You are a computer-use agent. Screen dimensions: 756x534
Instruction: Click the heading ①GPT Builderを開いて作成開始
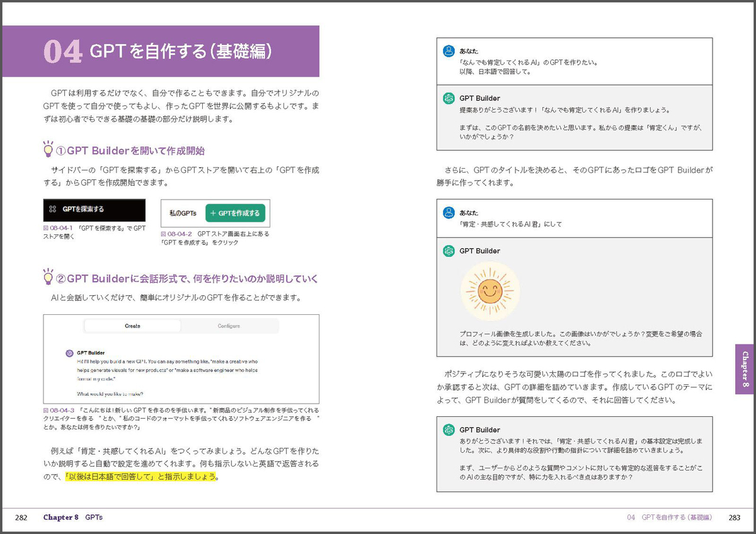(x=130, y=151)
